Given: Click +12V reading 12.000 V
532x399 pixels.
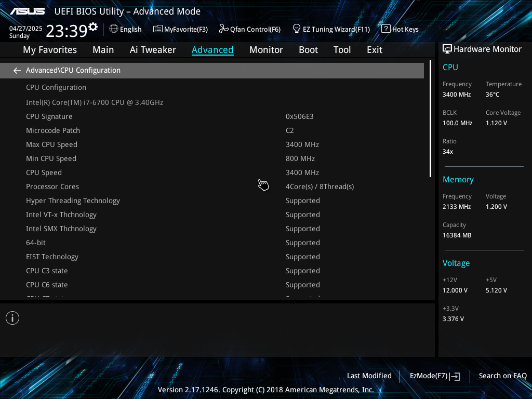Looking at the screenshot, I should (x=455, y=290).
